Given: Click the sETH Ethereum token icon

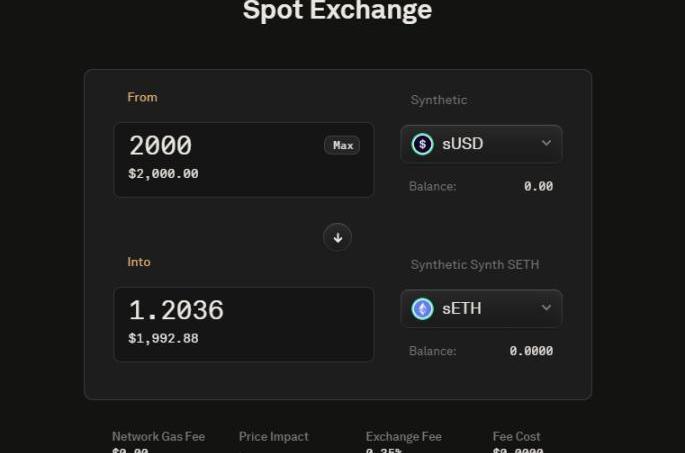Looking at the screenshot, I should coord(423,309).
